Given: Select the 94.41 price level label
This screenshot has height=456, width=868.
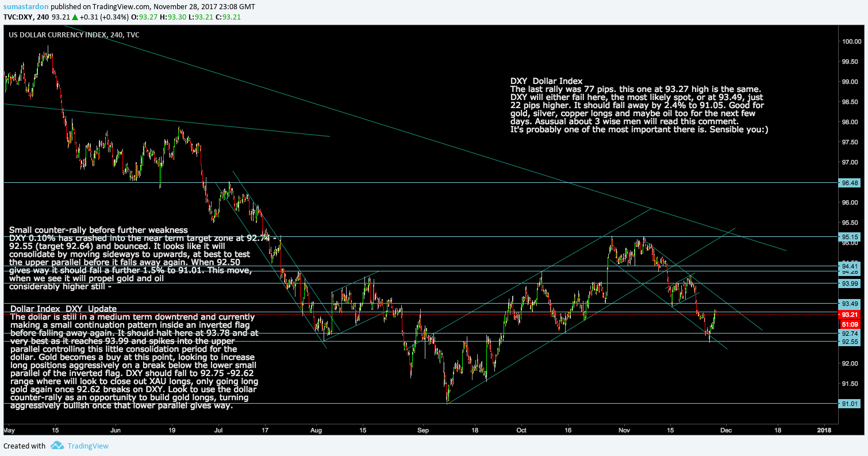Looking at the screenshot, I should pyautogui.click(x=850, y=266).
